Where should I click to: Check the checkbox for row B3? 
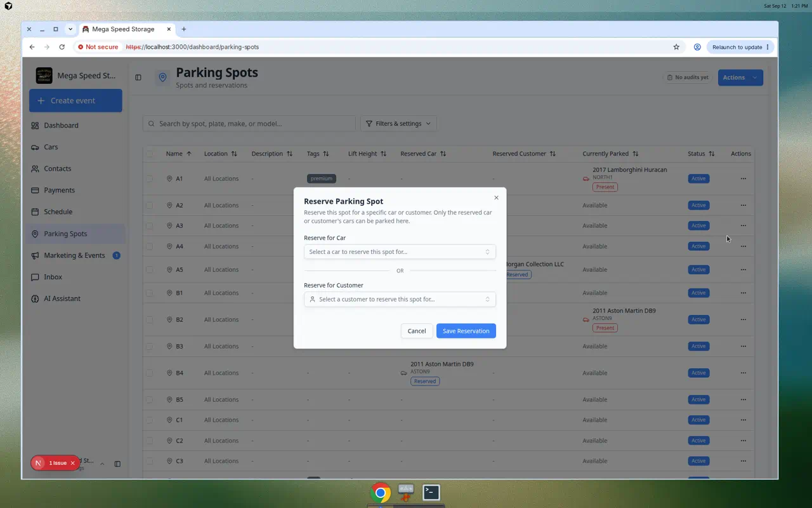click(150, 347)
